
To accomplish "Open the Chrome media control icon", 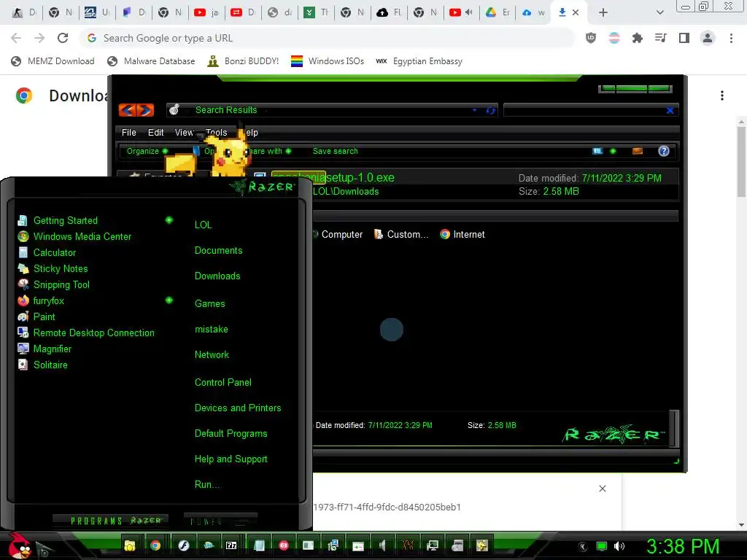I will click(x=661, y=38).
